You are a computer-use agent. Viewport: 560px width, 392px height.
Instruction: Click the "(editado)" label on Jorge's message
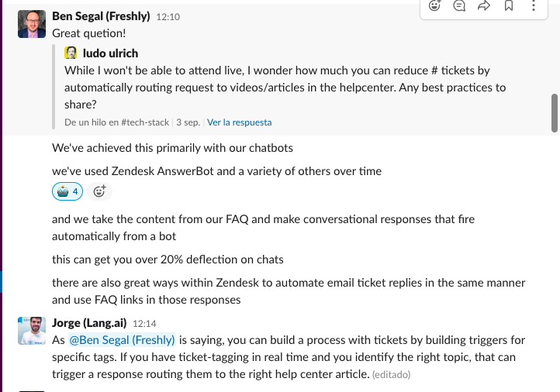click(392, 374)
